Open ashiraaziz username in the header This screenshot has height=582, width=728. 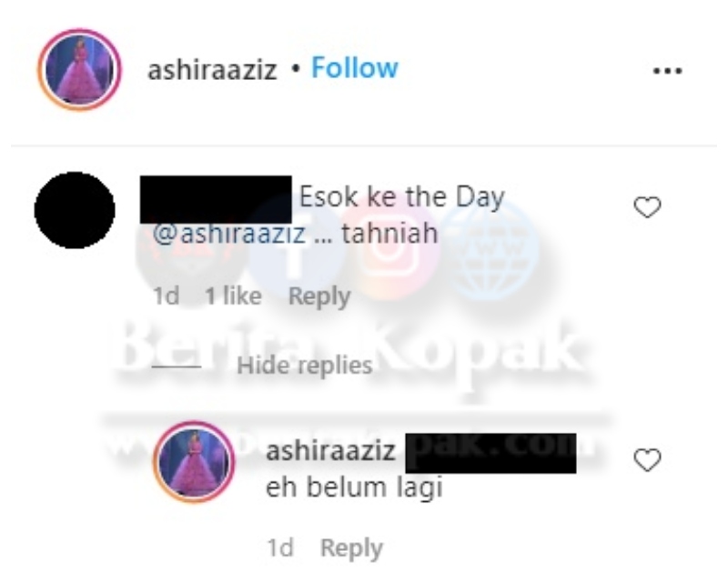[x=212, y=70]
